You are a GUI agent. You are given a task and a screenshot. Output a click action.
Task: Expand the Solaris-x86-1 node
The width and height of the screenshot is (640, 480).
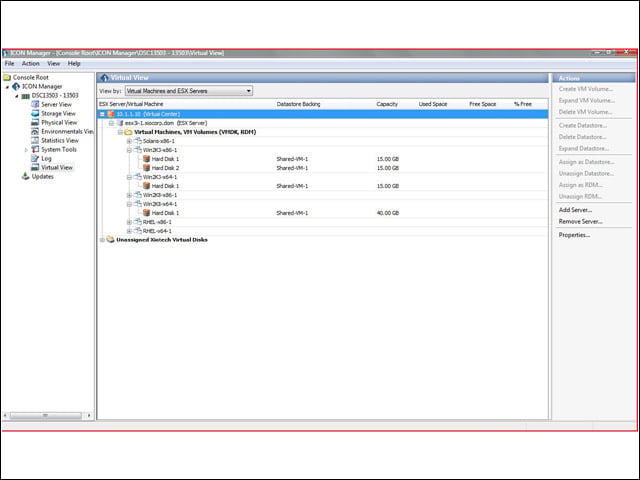(x=129, y=141)
